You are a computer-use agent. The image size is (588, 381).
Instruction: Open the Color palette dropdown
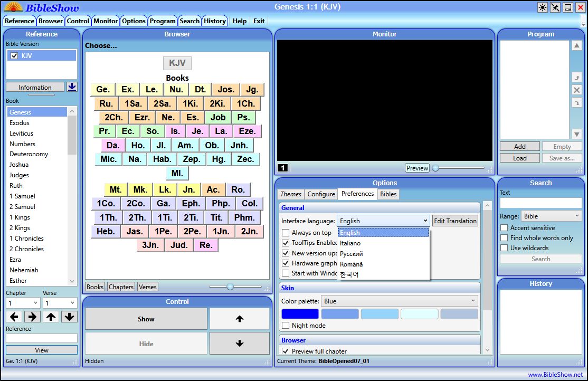[400, 301]
